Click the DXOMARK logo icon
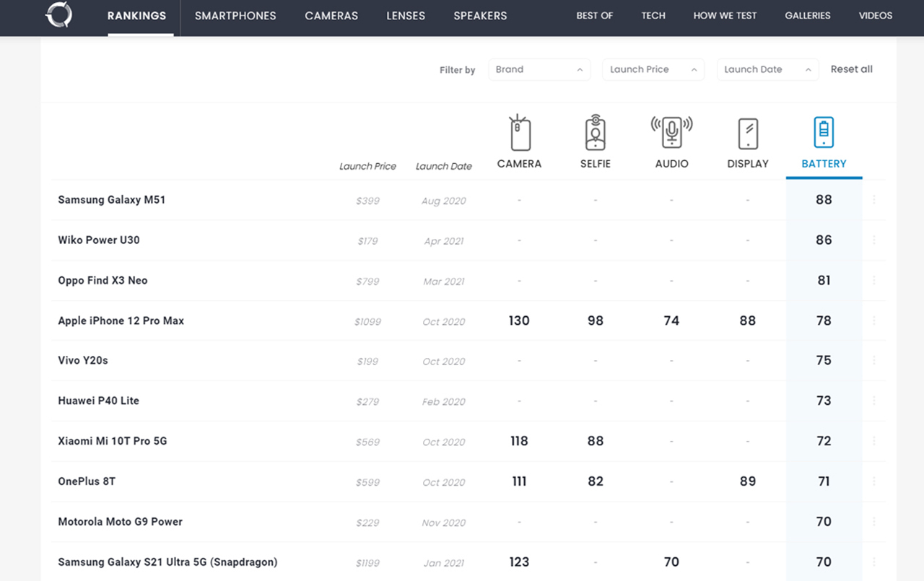 (x=58, y=14)
